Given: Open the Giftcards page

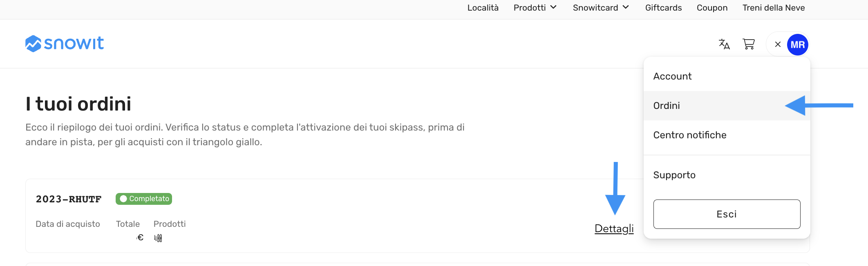Looking at the screenshot, I should coord(663,8).
